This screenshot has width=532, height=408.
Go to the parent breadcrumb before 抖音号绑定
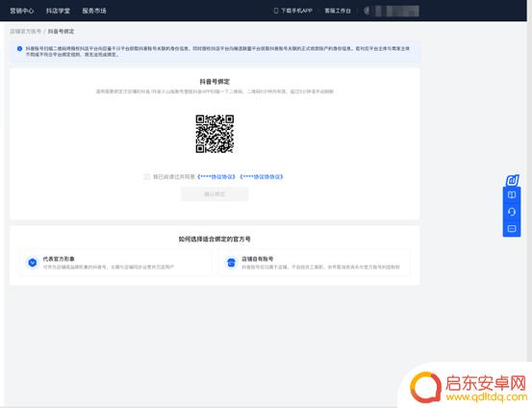(x=25, y=32)
